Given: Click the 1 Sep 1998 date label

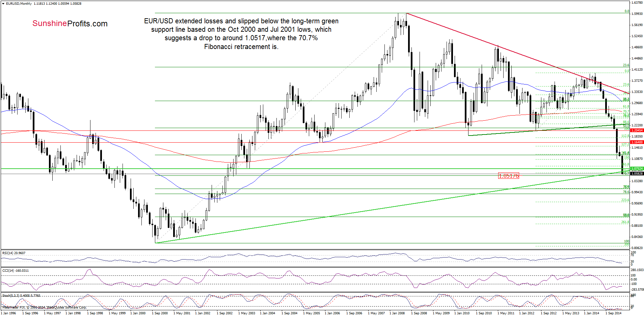Looking at the screenshot, I should tap(95, 313).
